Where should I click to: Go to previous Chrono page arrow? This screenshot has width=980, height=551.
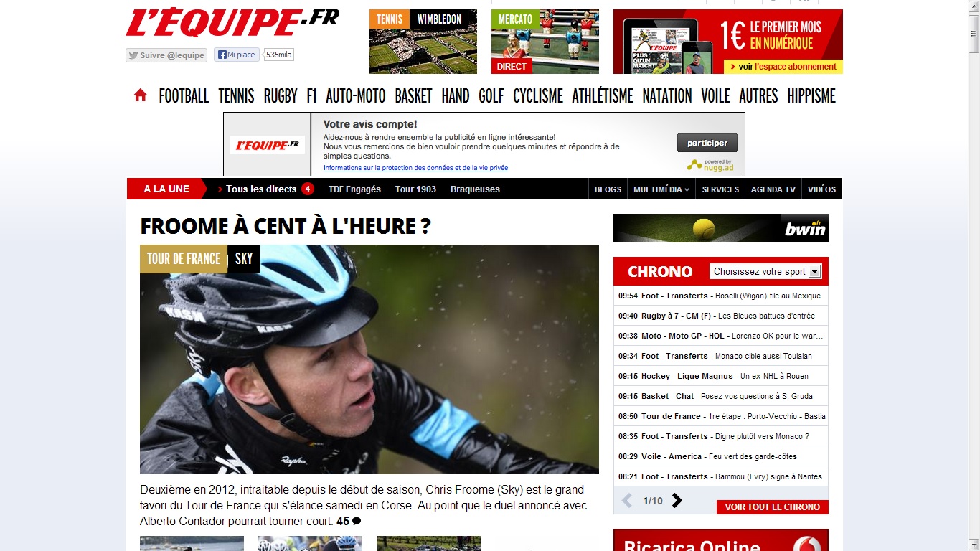coord(626,501)
